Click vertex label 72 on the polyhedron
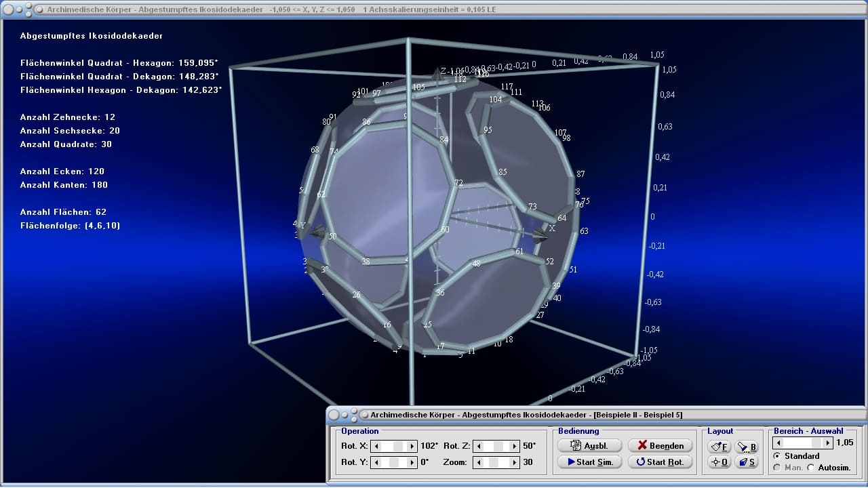Image resolution: width=868 pixels, height=488 pixels. 458,183
